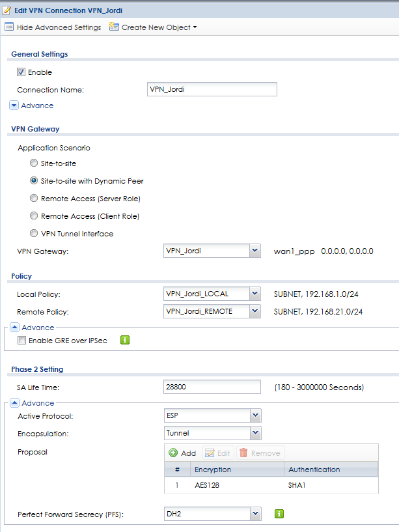Click proposal row number 1
Screen dimensions: 399x532
(177, 485)
